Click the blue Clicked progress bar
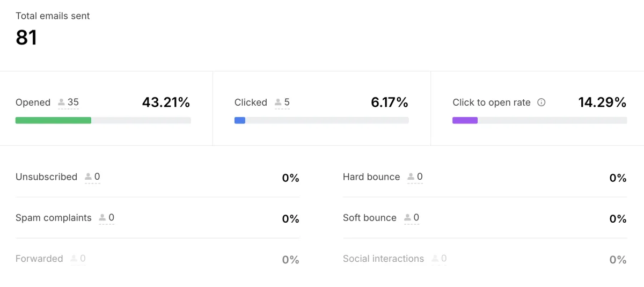The width and height of the screenshot is (644, 287). [x=240, y=120]
